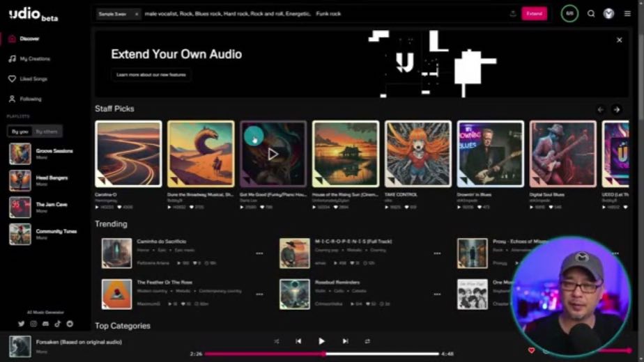Open Caminho do Sacrificio trending track title
Image resolution: width=644 pixels, height=362 pixels.
point(162,242)
